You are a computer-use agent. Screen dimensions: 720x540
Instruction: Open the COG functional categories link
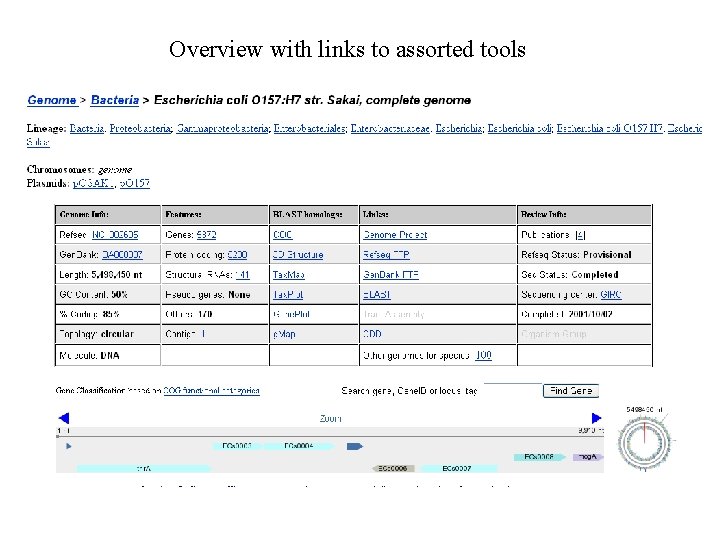(212, 391)
